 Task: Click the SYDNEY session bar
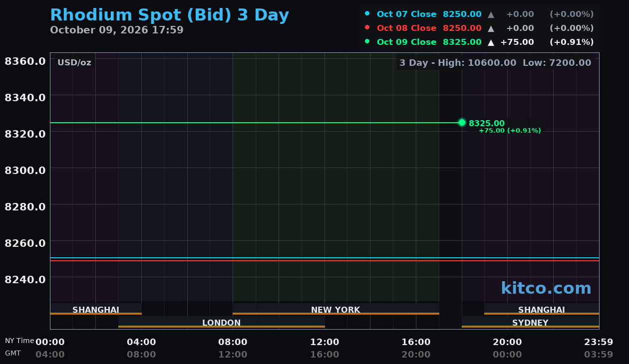coord(530,322)
